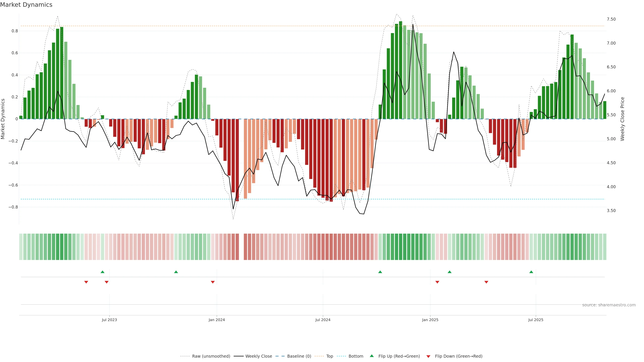This screenshot has height=362, width=644.
Task: Toggle the Flip Down (Green→Red) legend entry
Action: (x=459, y=356)
